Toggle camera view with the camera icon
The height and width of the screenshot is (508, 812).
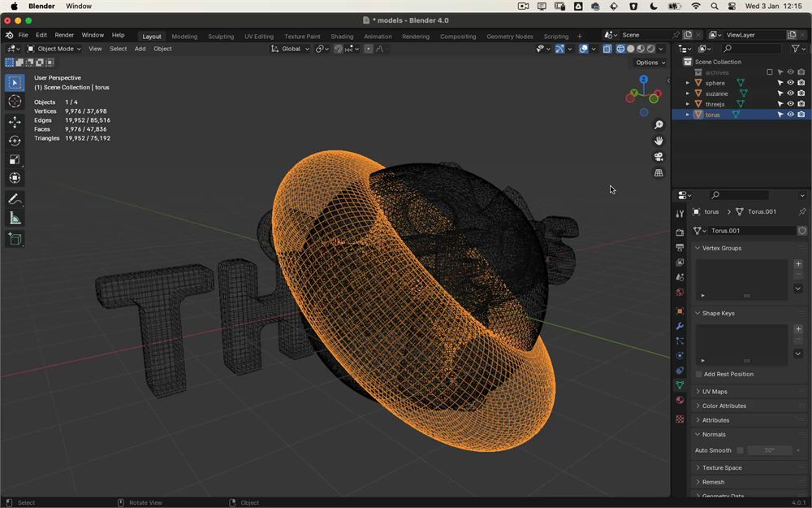659,157
